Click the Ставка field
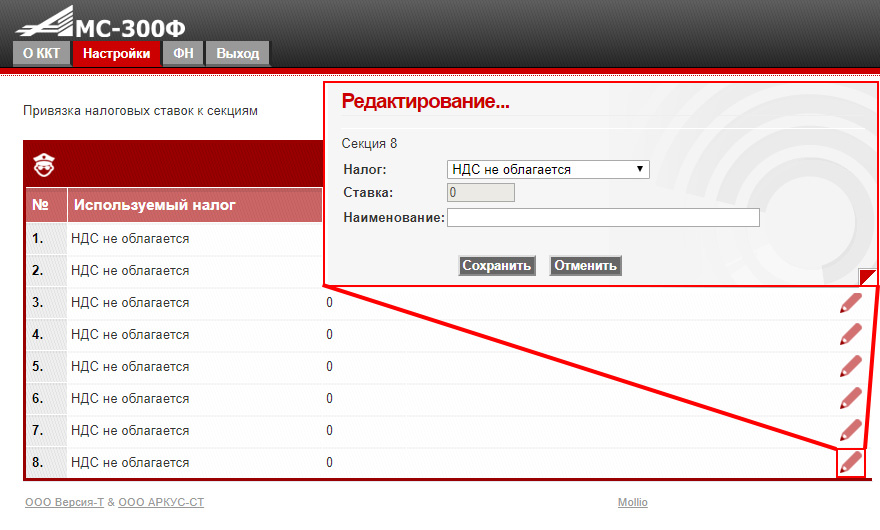The height and width of the screenshot is (530, 880). (x=481, y=193)
